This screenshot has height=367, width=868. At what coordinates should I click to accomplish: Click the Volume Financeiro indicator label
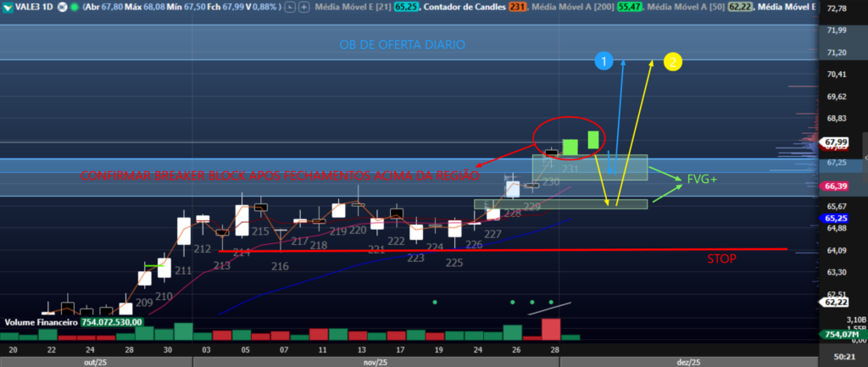click(42, 322)
